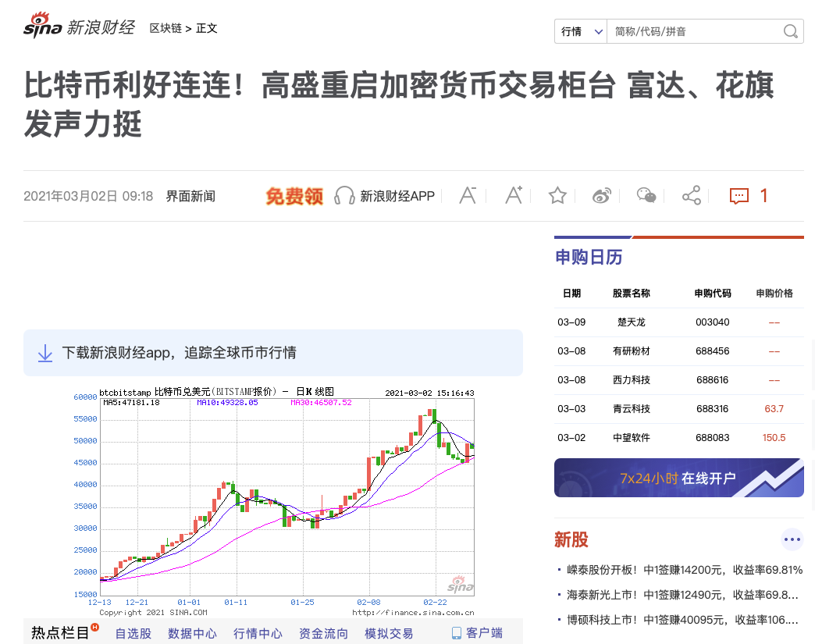Click the date 03-03 cell
This screenshot has height=644, width=815.
pos(571,409)
